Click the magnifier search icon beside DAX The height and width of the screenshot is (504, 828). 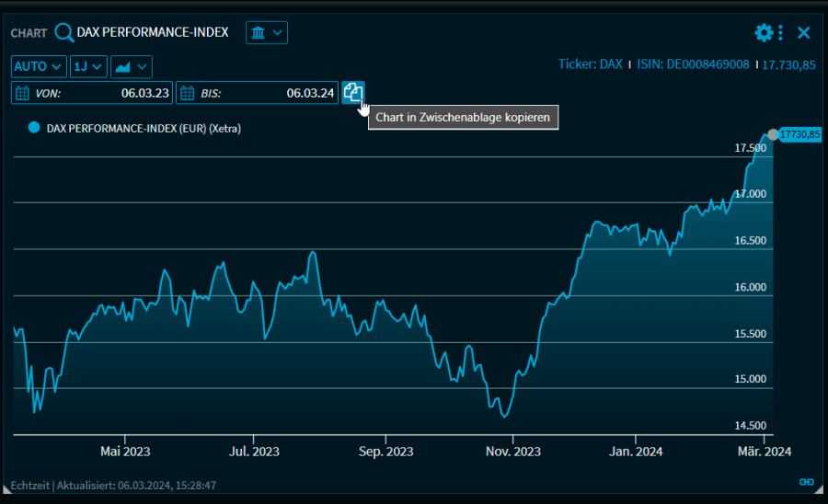[x=63, y=33]
